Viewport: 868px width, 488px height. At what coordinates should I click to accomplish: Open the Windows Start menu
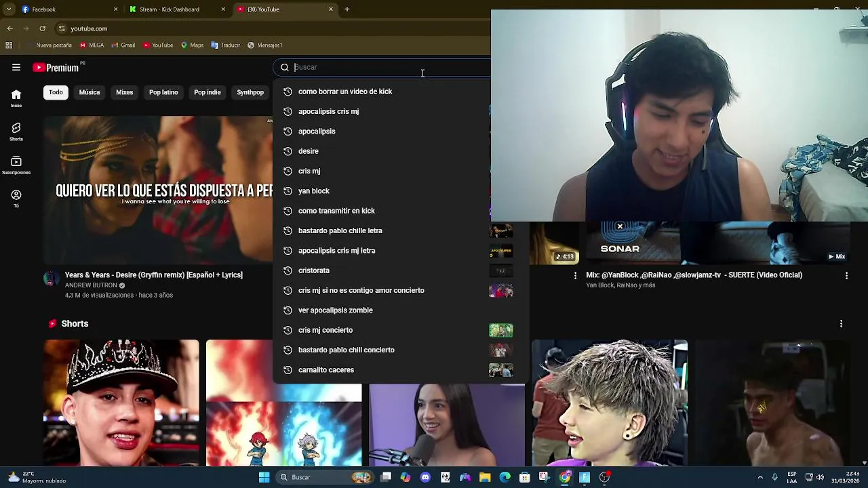(x=264, y=477)
